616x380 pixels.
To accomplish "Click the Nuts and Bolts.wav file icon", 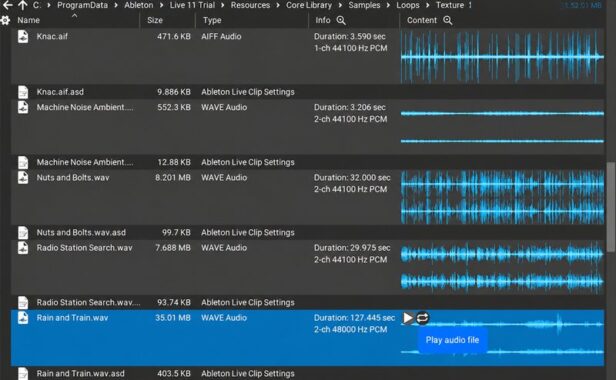I will [23, 178].
